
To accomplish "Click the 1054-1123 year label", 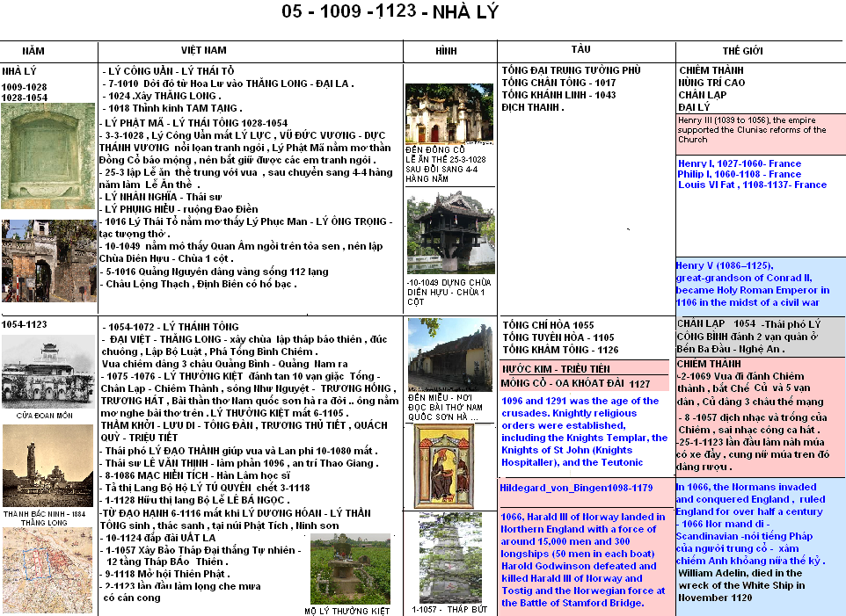I will [25, 324].
